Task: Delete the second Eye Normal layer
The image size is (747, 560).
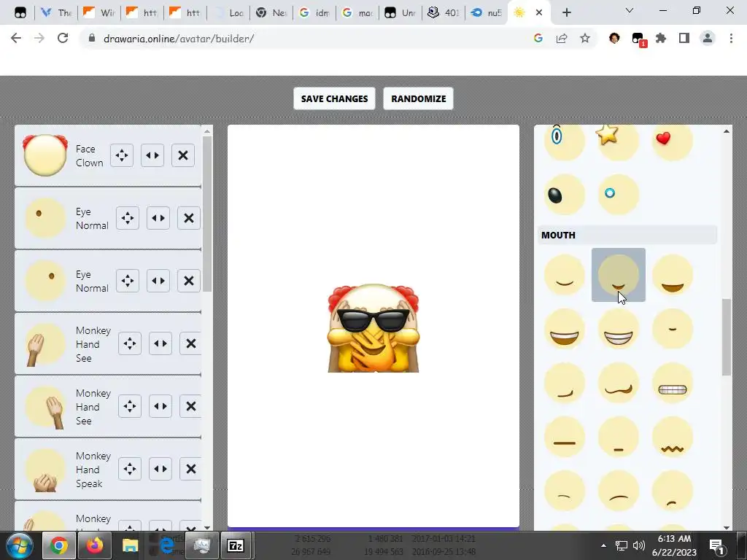Action: (189, 281)
